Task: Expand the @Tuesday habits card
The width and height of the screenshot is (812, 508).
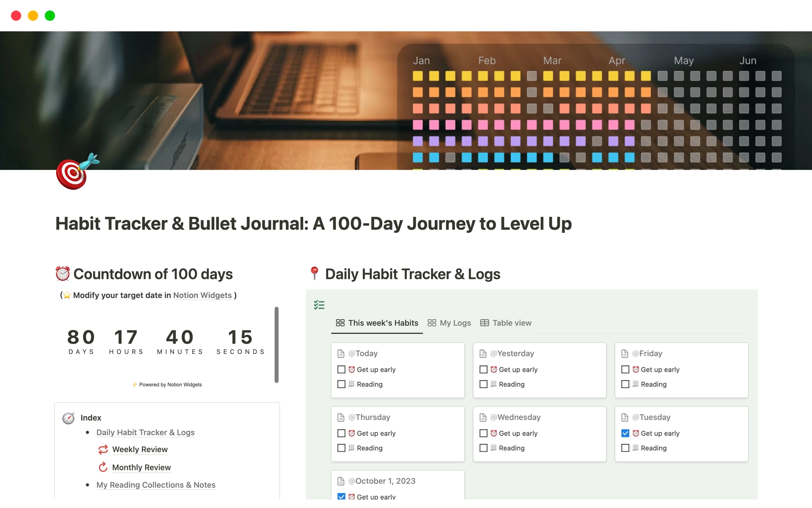Action: pos(650,417)
